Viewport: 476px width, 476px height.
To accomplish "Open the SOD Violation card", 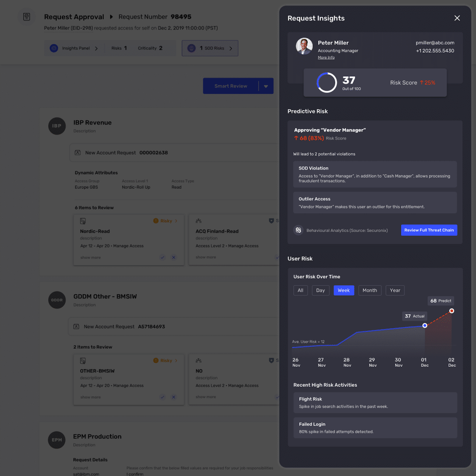I will (x=375, y=174).
